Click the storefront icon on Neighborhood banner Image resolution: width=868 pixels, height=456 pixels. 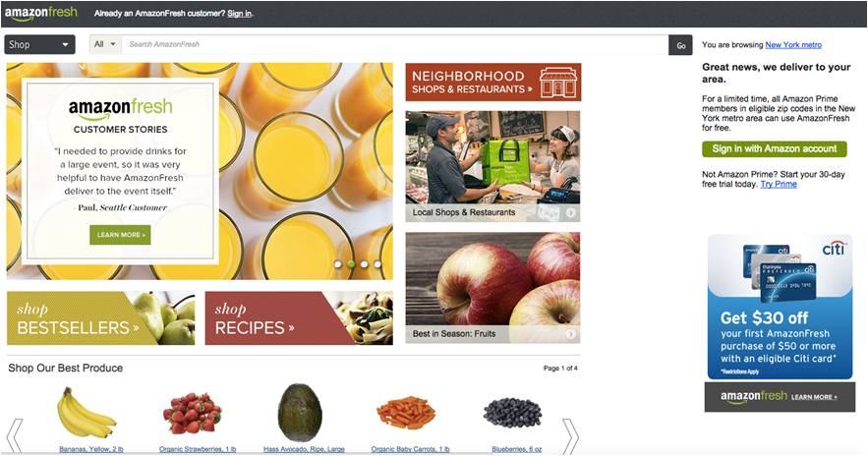[x=558, y=83]
